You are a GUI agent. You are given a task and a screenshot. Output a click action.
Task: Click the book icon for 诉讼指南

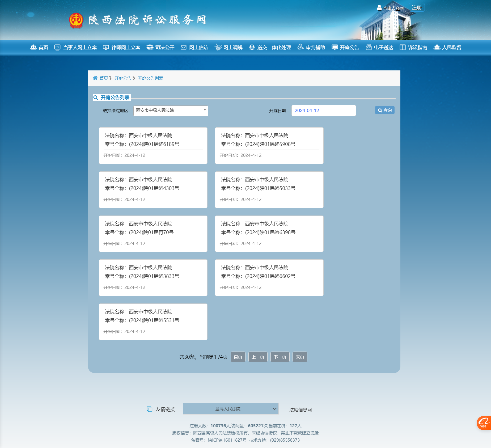403,47
